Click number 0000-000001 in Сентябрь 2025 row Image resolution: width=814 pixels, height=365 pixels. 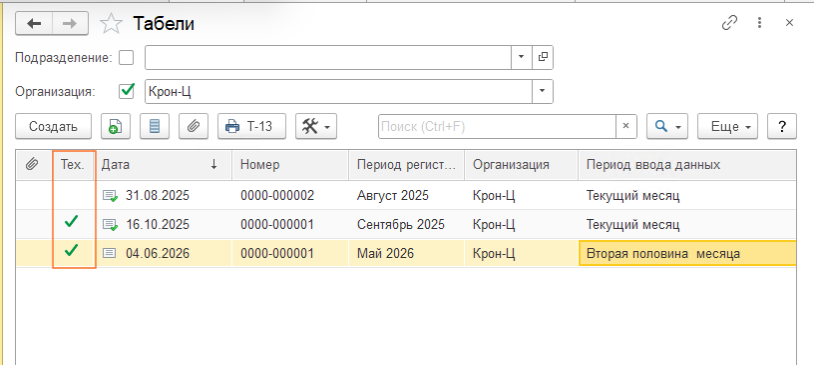[x=277, y=224]
